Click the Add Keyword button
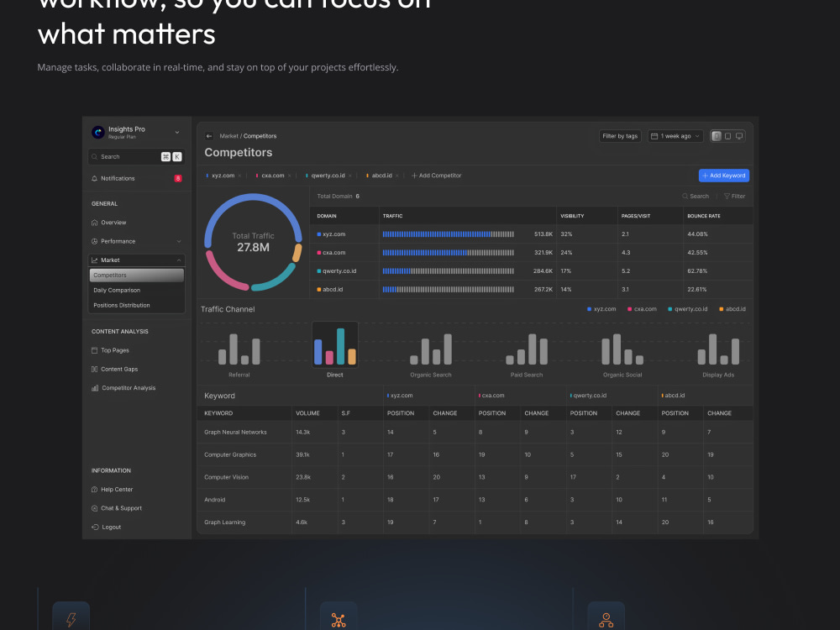The width and height of the screenshot is (840, 630). (724, 176)
